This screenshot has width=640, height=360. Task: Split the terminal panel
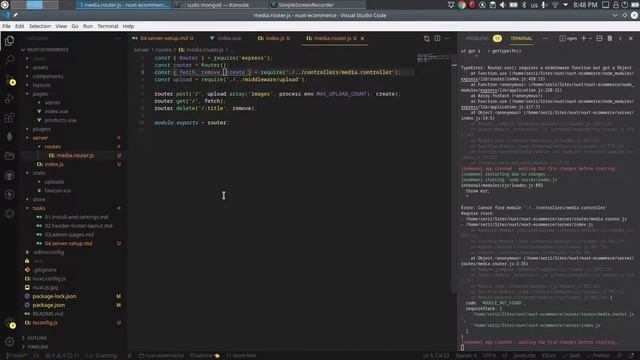(x=599, y=38)
